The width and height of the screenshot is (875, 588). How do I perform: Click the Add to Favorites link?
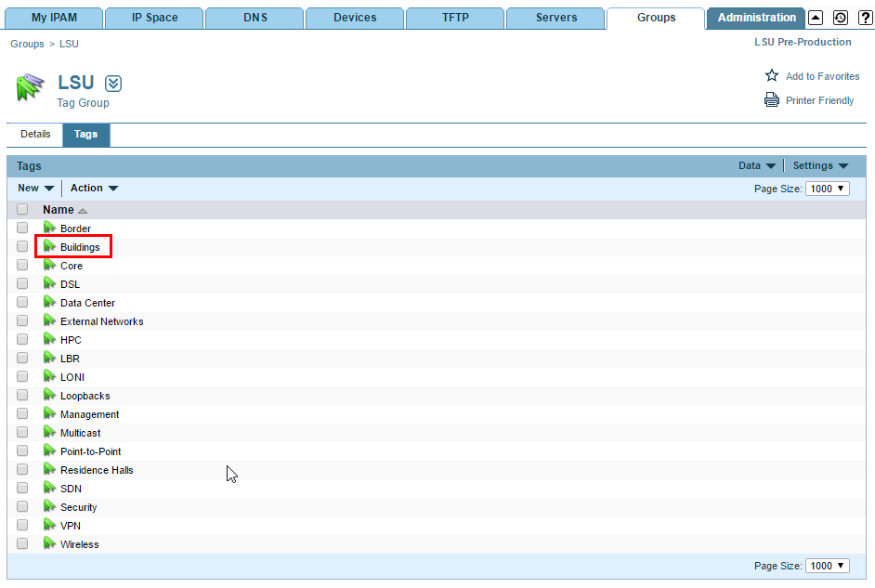[x=823, y=76]
